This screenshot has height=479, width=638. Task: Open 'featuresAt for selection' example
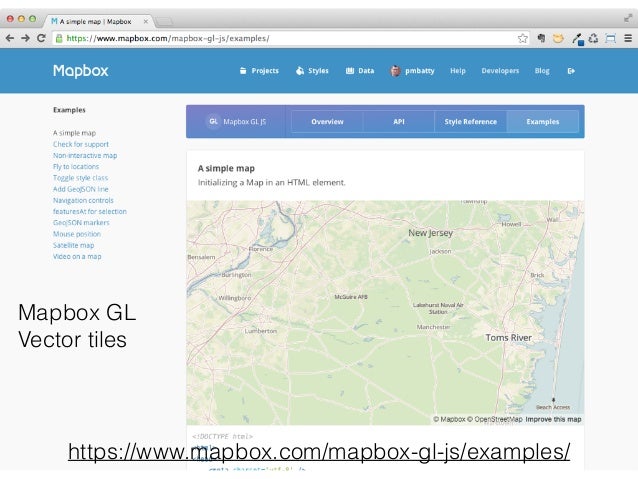90,212
